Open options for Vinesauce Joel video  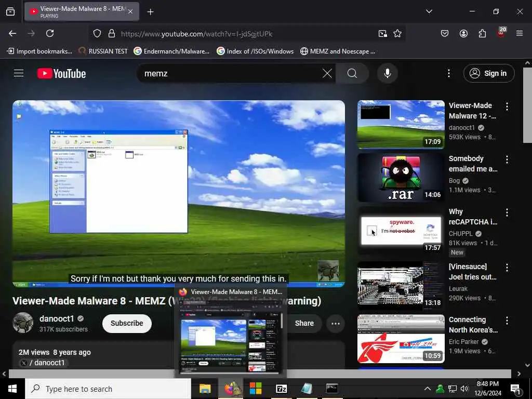(507, 268)
